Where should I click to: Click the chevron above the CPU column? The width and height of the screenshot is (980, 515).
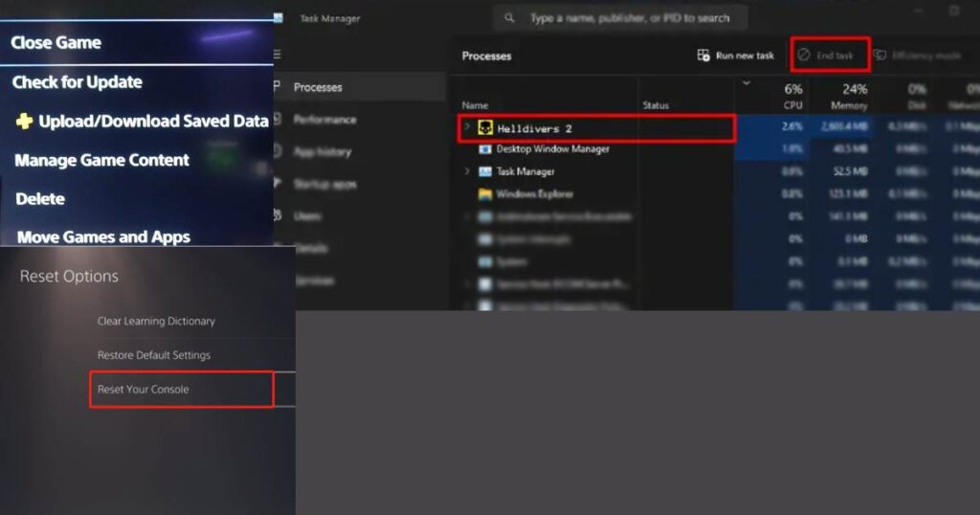coord(746,82)
